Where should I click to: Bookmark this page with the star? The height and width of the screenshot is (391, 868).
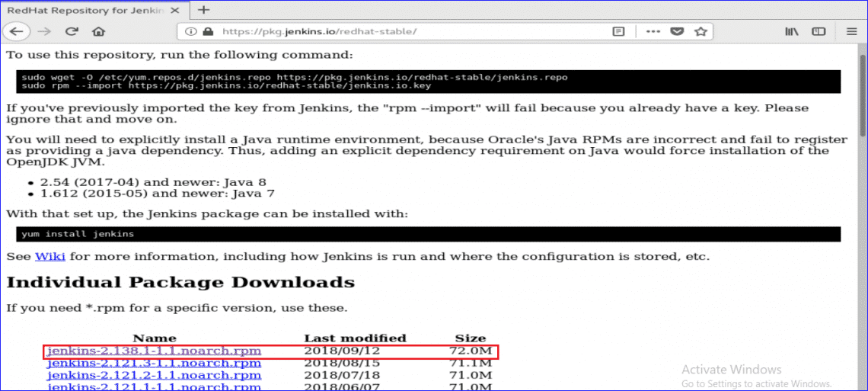click(700, 31)
